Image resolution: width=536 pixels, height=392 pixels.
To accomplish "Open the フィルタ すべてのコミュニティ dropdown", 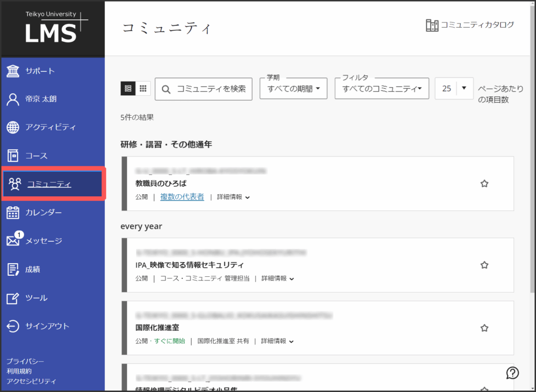I will (382, 88).
